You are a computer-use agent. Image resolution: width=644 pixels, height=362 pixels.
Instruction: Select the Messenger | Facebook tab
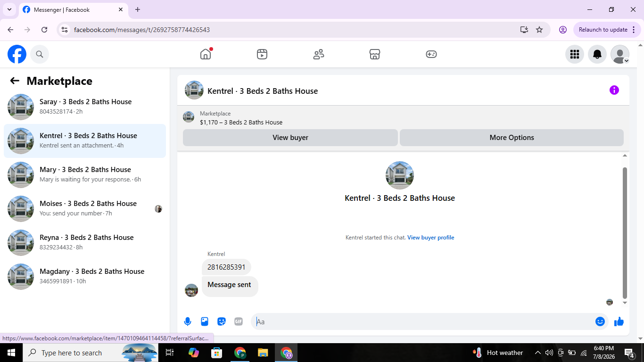tap(73, 9)
